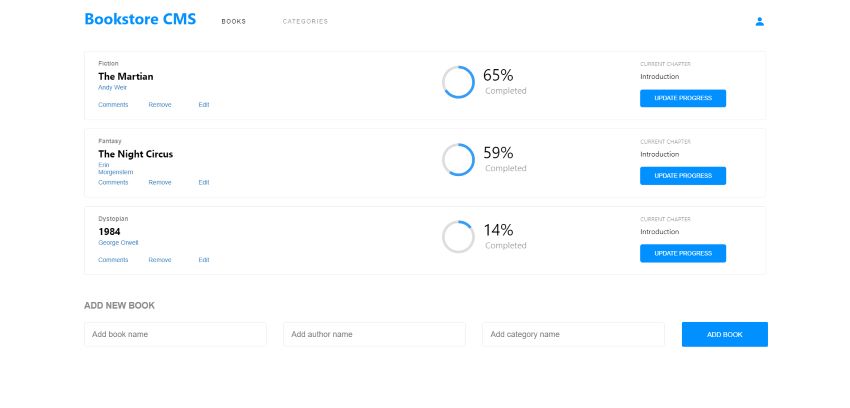Click The Night Circus 59% progress ring
Viewport: 850px width, 408px height.
tap(458, 160)
